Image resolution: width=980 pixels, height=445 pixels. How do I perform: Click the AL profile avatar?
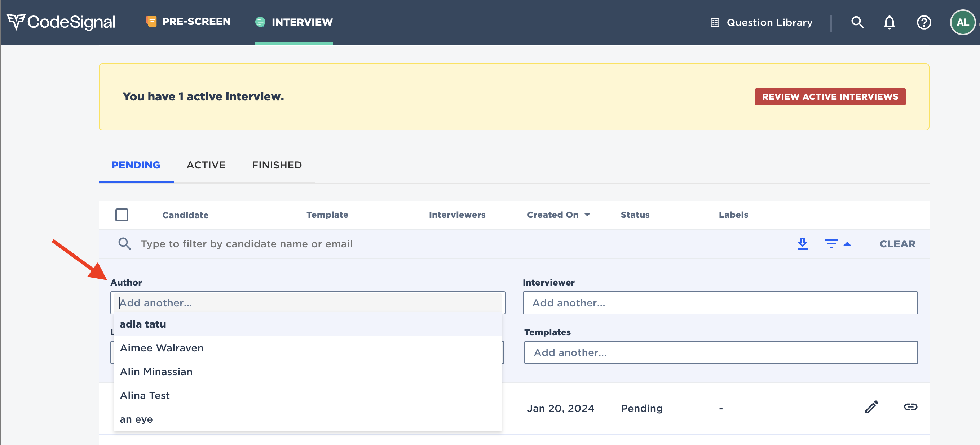(962, 22)
